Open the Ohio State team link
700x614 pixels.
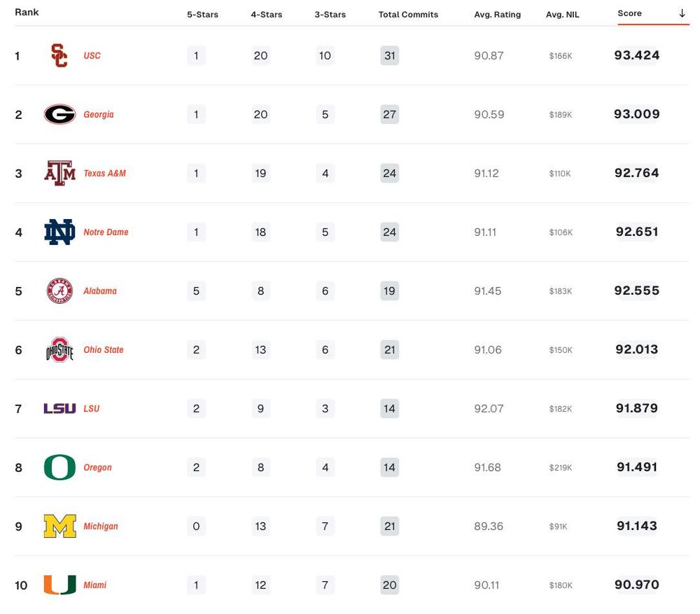(x=103, y=350)
